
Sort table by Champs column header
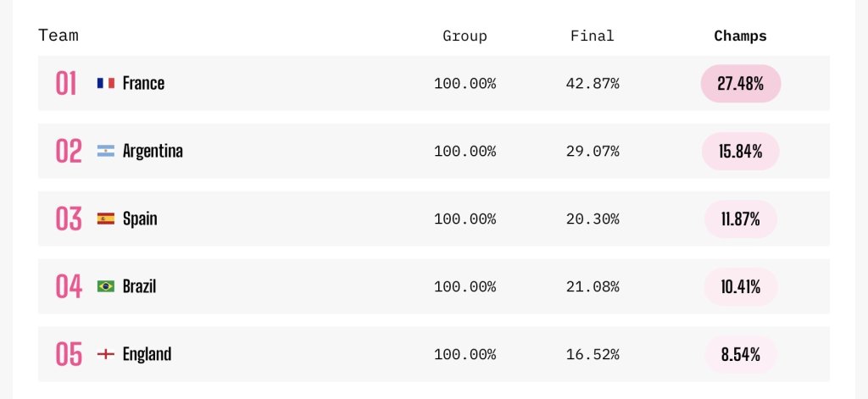740,36
